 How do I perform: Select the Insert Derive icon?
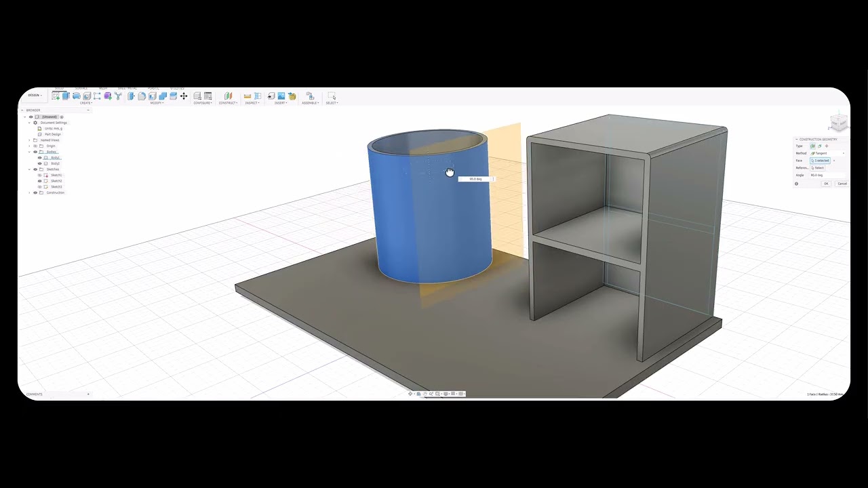(271, 96)
